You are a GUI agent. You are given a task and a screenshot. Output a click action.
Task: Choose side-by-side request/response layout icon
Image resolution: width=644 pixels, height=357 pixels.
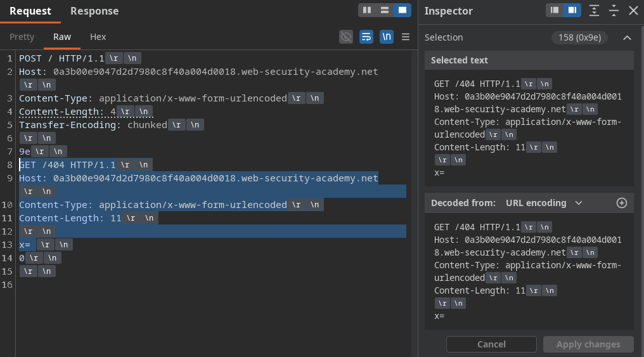coord(367,10)
